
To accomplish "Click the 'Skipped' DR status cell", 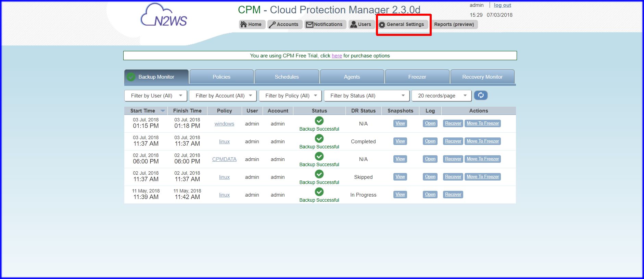I will tap(363, 177).
